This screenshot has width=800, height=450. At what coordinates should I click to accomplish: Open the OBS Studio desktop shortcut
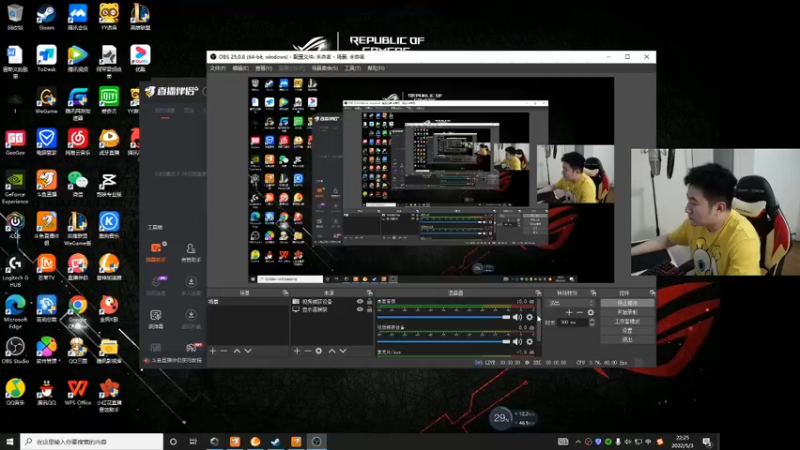point(15,351)
